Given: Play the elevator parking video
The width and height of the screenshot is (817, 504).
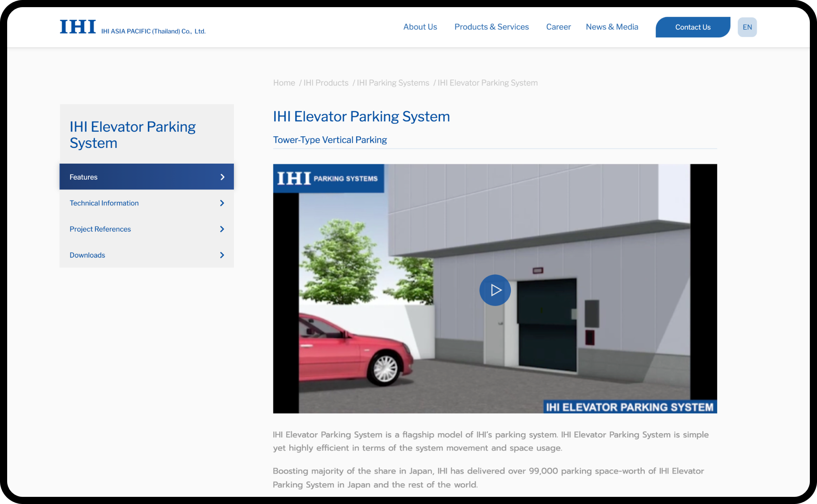Looking at the screenshot, I should pyautogui.click(x=495, y=290).
